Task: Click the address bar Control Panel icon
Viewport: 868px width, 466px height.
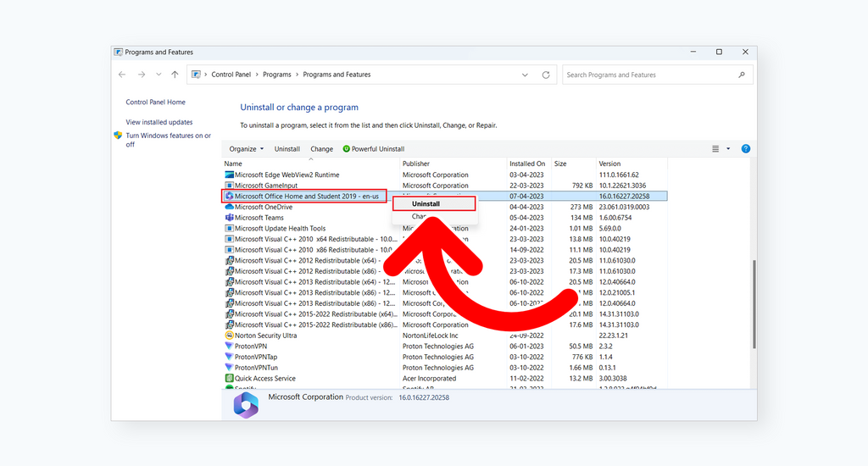Action: [x=196, y=75]
